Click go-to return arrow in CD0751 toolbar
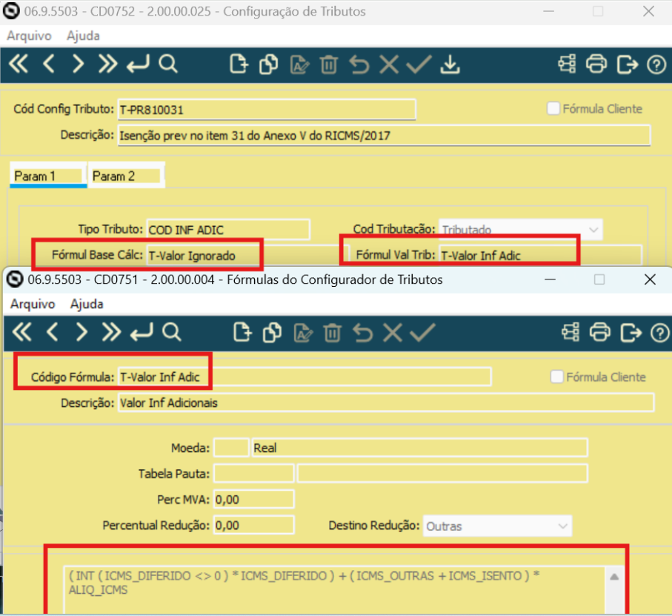 (x=142, y=333)
